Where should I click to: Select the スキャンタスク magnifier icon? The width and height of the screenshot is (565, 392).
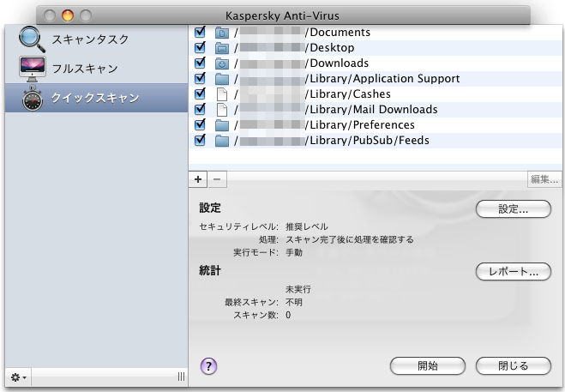pos(32,39)
